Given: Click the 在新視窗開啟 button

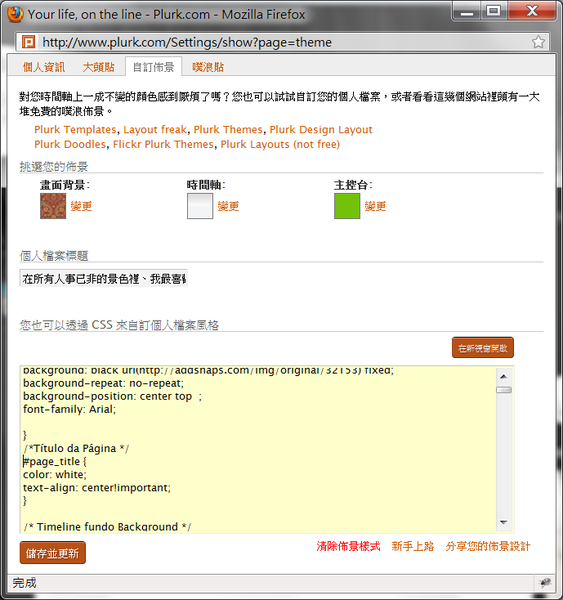Looking at the screenshot, I should point(483,348).
